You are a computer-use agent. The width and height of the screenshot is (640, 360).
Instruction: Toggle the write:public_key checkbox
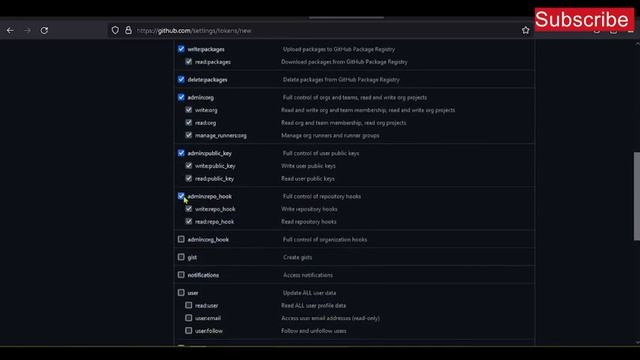(189, 166)
